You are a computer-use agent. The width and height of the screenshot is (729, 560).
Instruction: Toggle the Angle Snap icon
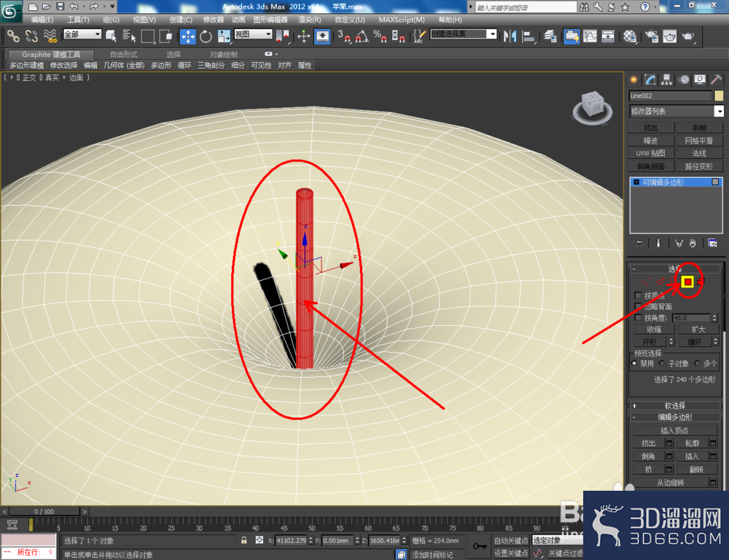(362, 36)
